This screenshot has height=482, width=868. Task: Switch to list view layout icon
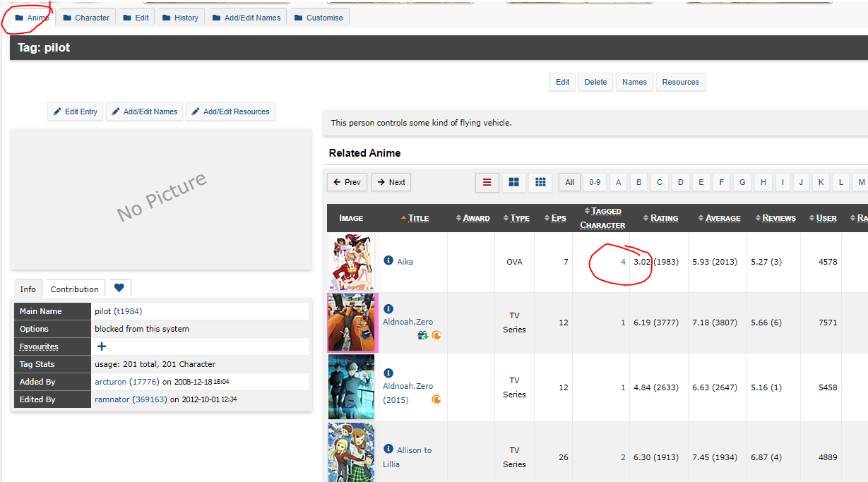click(x=487, y=182)
